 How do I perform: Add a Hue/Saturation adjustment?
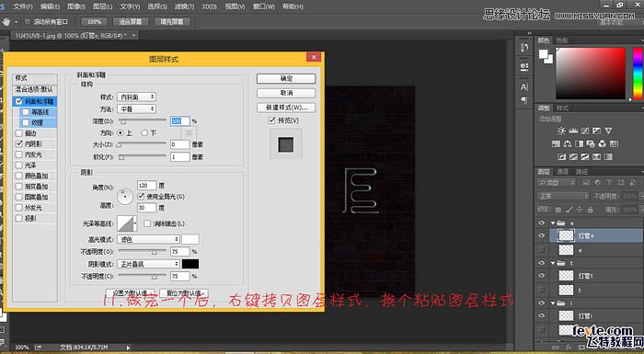tap(556, 143)
